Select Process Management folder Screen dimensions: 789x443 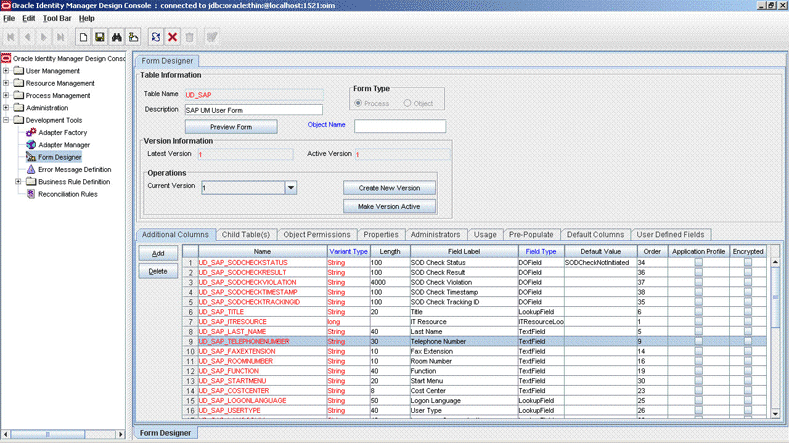58,96
